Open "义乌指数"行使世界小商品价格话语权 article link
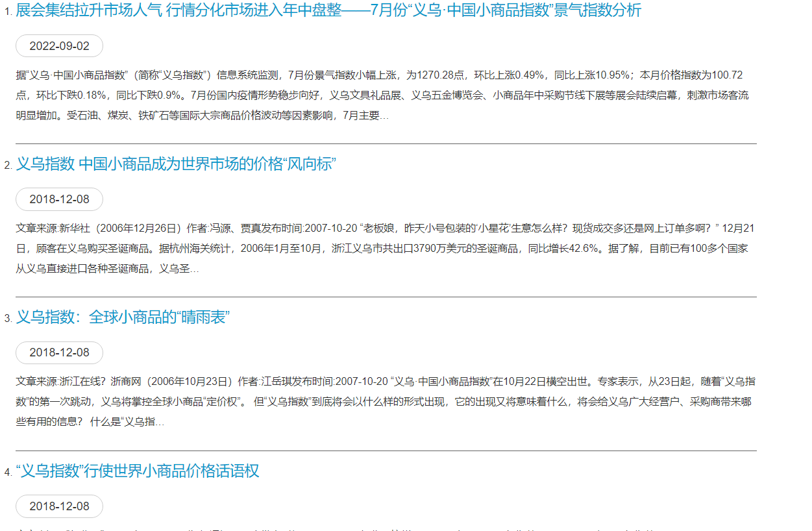 [138, 471]
